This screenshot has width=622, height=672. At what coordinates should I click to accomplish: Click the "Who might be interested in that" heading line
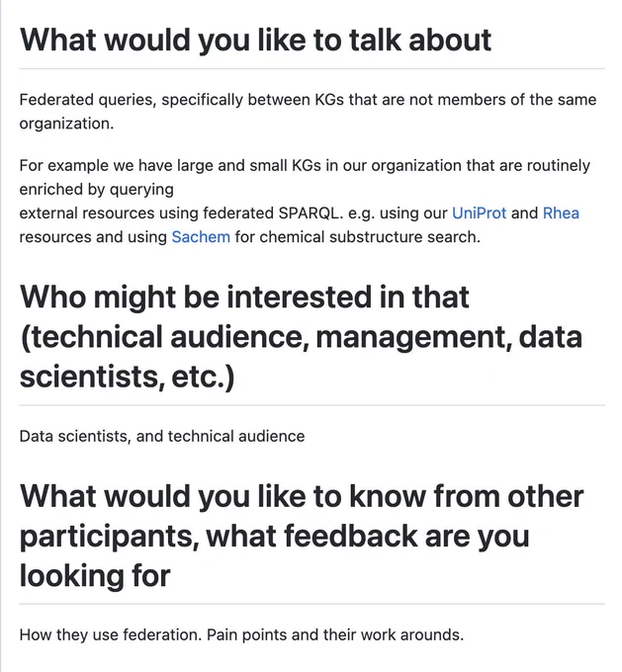pyautogui.click(x=244, y=296)
